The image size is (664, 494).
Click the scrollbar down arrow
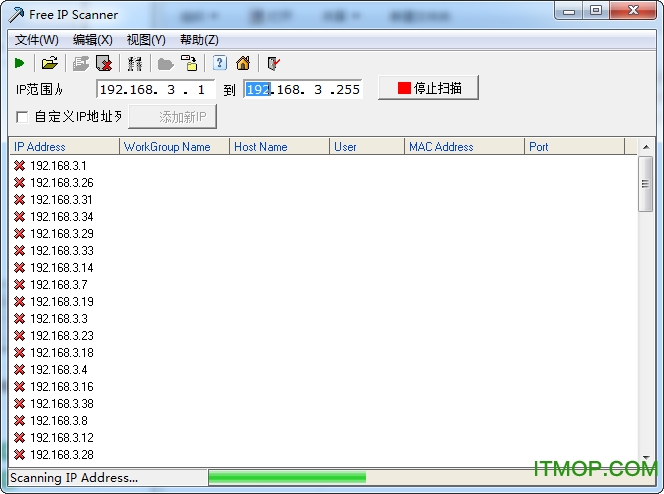646,458
